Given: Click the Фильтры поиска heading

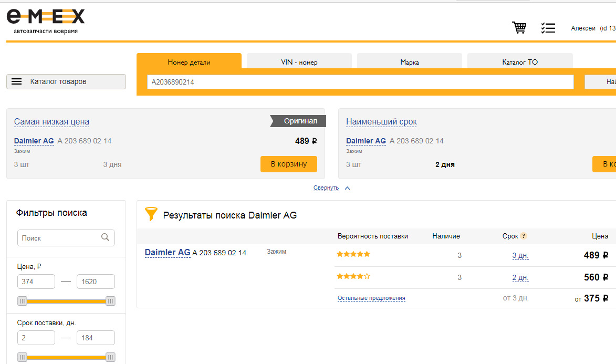Looking at the screenshot, I should tap(51, 213).
